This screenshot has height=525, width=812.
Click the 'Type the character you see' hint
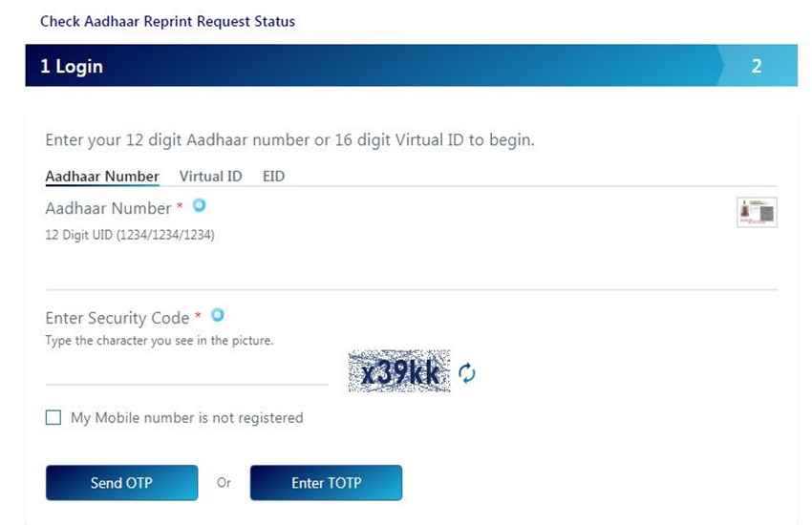click(159, 341)
